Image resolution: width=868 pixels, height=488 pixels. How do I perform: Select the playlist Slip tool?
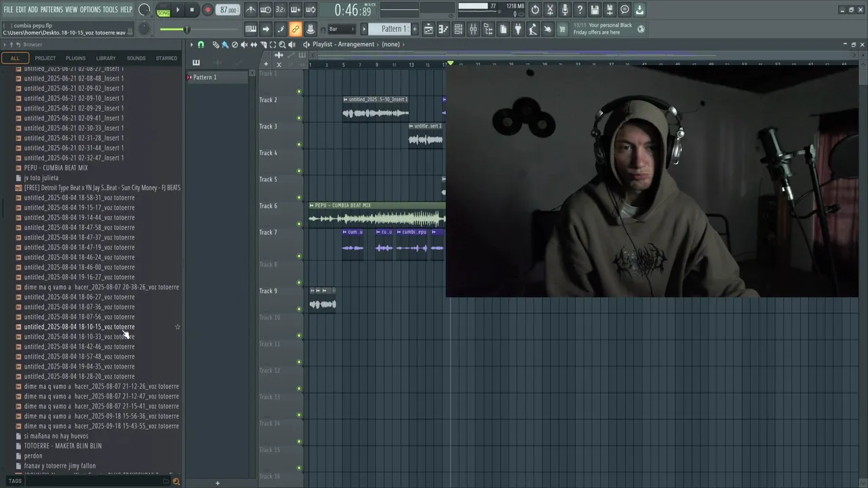[254, 45]
